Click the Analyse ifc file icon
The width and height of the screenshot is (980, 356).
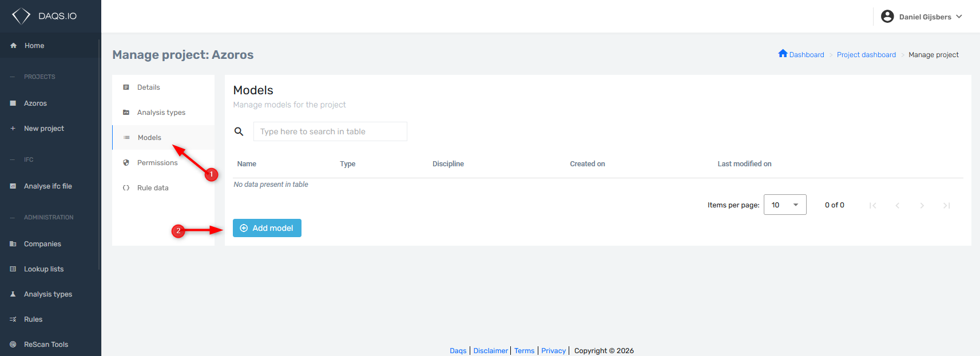(13, 186)
